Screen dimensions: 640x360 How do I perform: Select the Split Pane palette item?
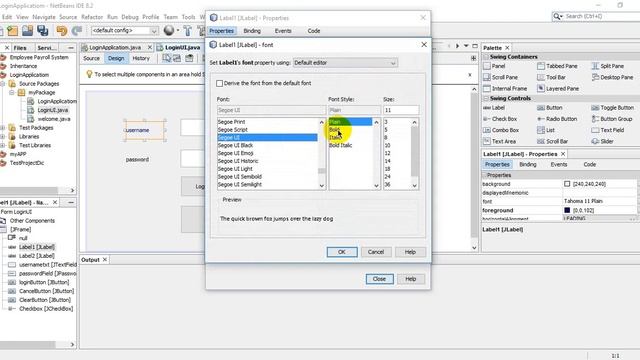[608, 66]
